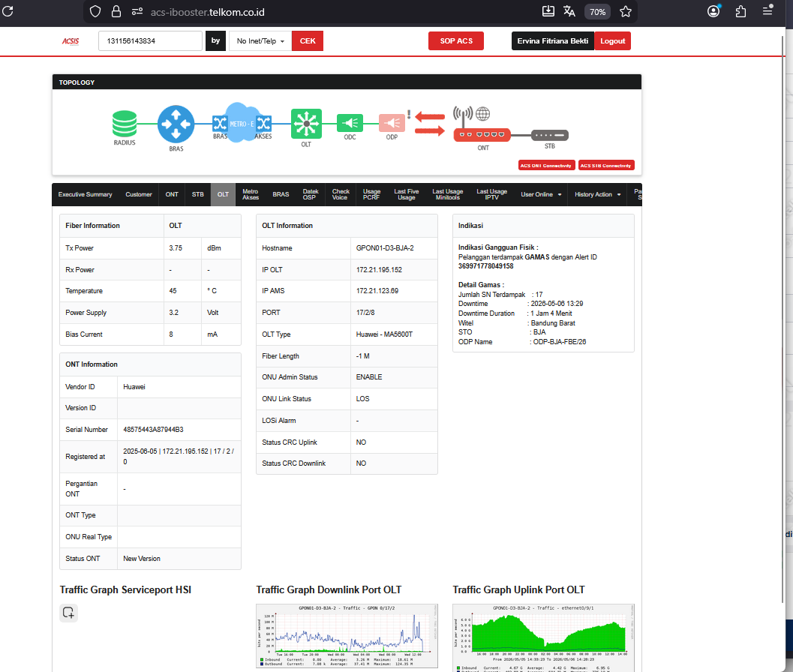Open the Last Usage Minitools tab

pyautogui.click(x=448, y=195)
